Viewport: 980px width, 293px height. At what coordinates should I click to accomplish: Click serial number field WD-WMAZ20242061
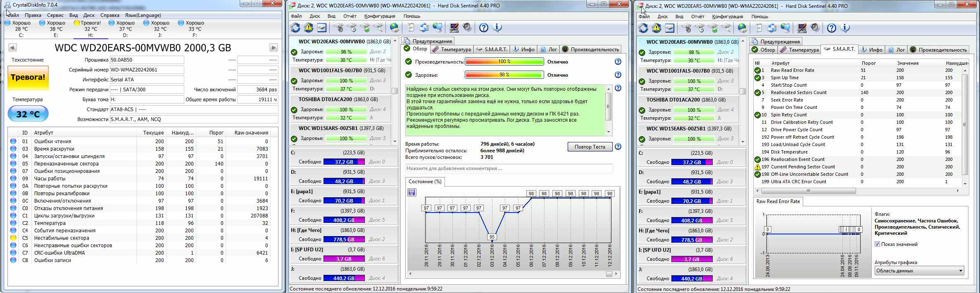(147, 70)
